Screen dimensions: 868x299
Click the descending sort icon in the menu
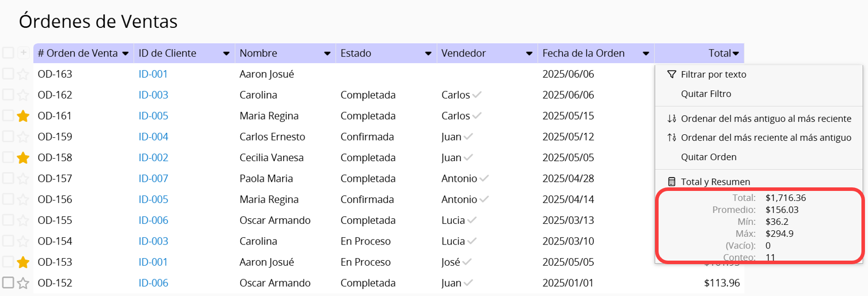point(671,137)
